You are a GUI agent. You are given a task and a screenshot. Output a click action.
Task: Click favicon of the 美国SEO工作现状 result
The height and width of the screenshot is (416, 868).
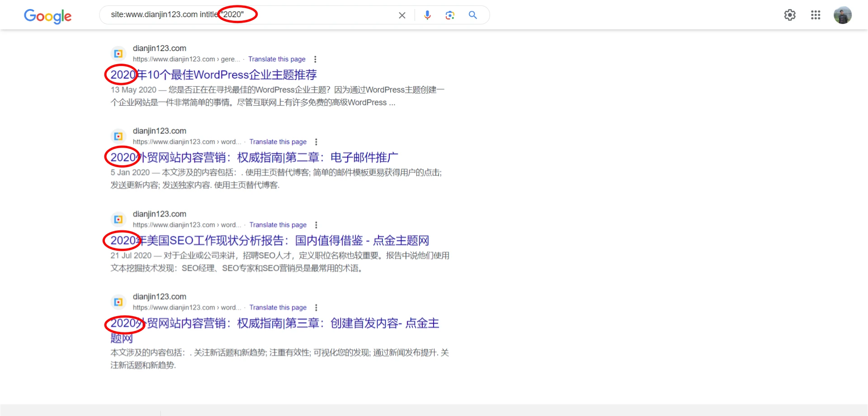[118, 220]
